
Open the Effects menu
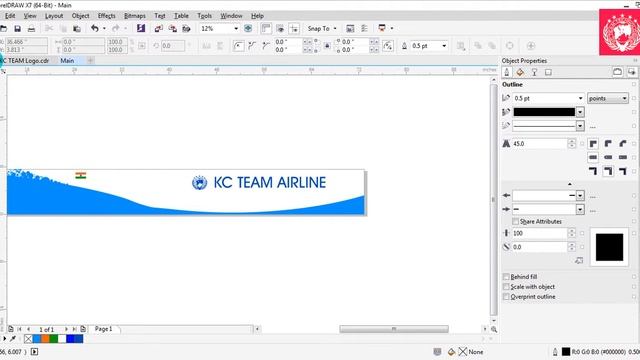point(106,16)
